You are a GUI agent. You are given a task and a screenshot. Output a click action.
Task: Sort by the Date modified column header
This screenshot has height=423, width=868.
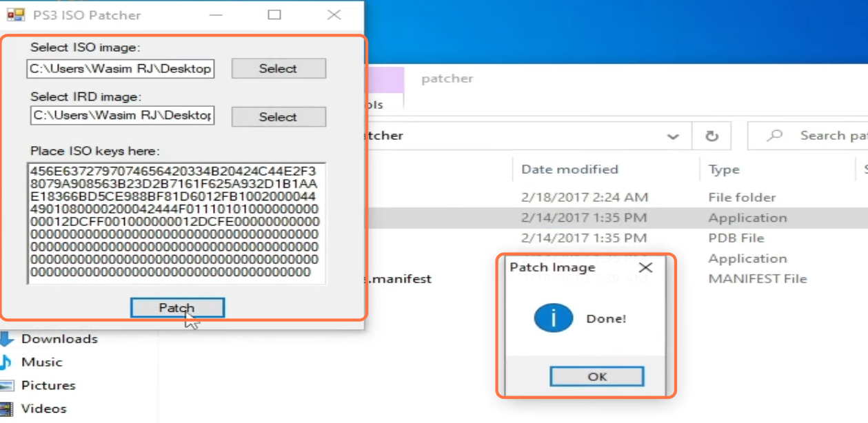point(569,169)
